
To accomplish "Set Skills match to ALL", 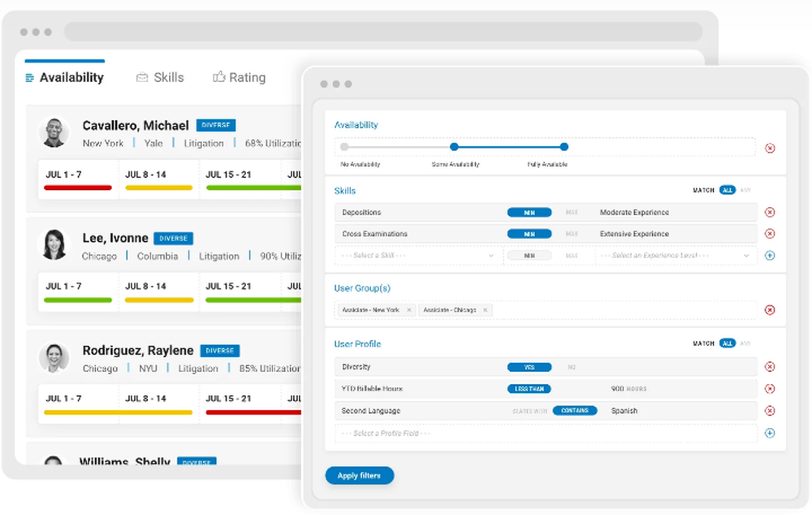I will 727,190.
